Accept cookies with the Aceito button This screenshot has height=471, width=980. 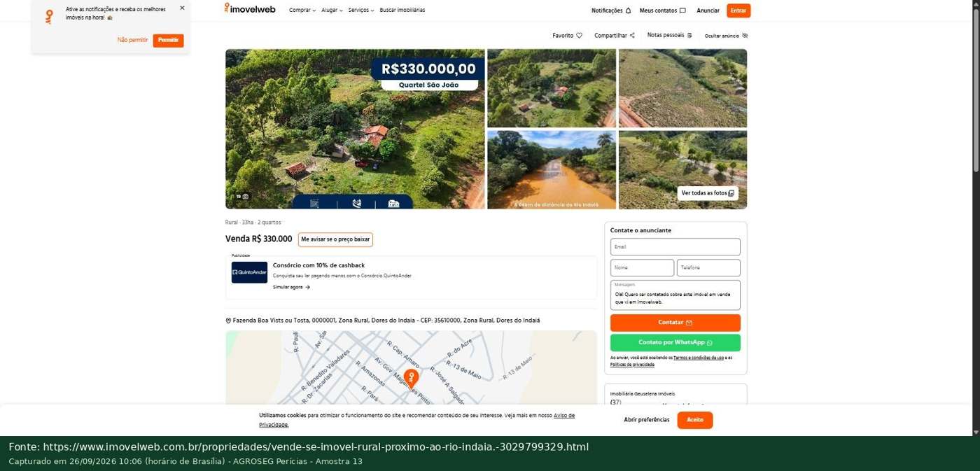pos(695,420)
